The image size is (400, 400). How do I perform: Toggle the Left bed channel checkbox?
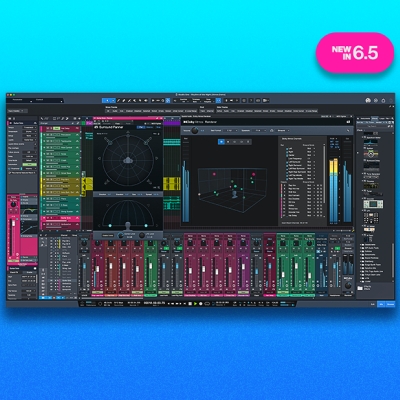(x=287, y=149)
